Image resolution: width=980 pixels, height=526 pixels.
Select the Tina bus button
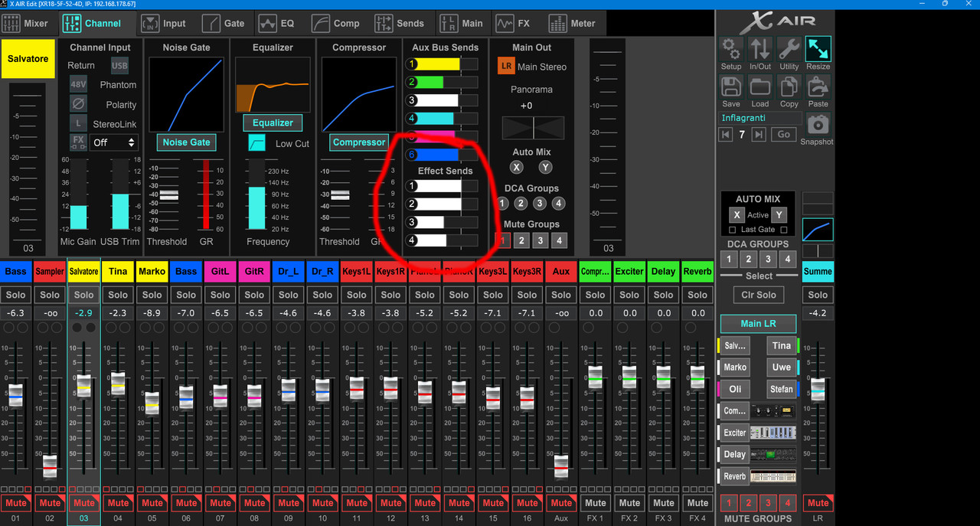782,345
